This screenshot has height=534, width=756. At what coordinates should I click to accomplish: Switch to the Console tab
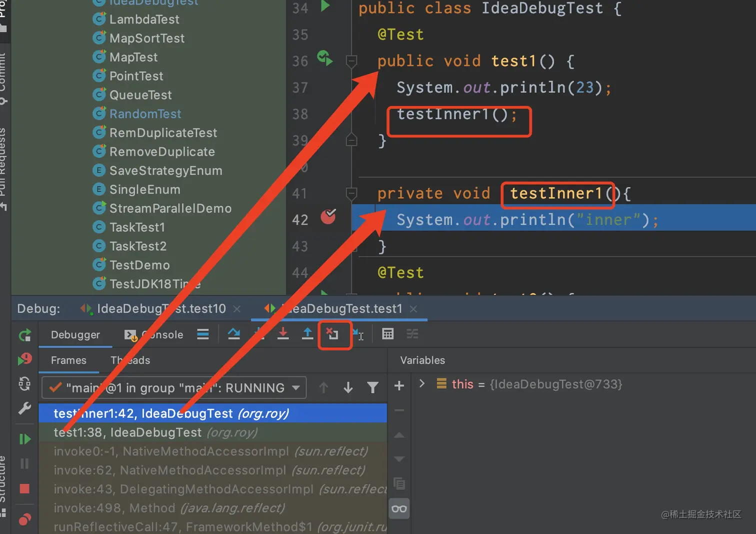point(153,335)
